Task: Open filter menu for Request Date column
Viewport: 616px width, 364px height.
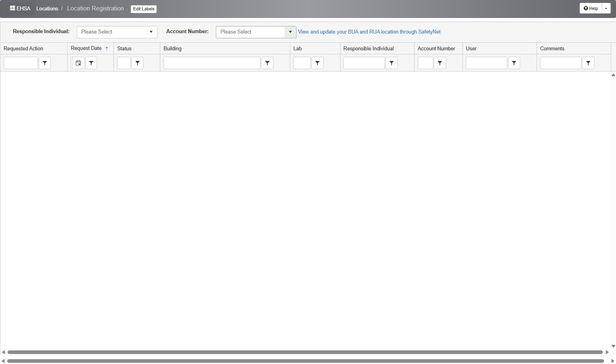Action: [x=91, y=63]
